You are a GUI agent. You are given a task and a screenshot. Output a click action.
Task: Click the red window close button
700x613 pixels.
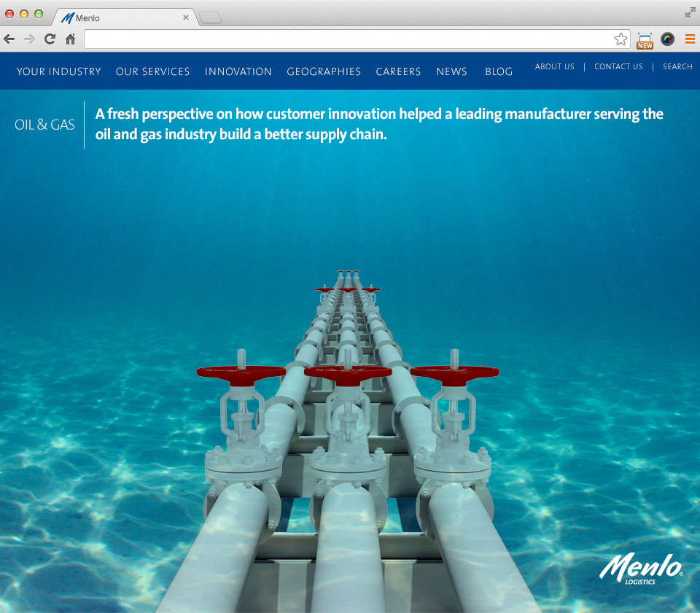point(9,14)
